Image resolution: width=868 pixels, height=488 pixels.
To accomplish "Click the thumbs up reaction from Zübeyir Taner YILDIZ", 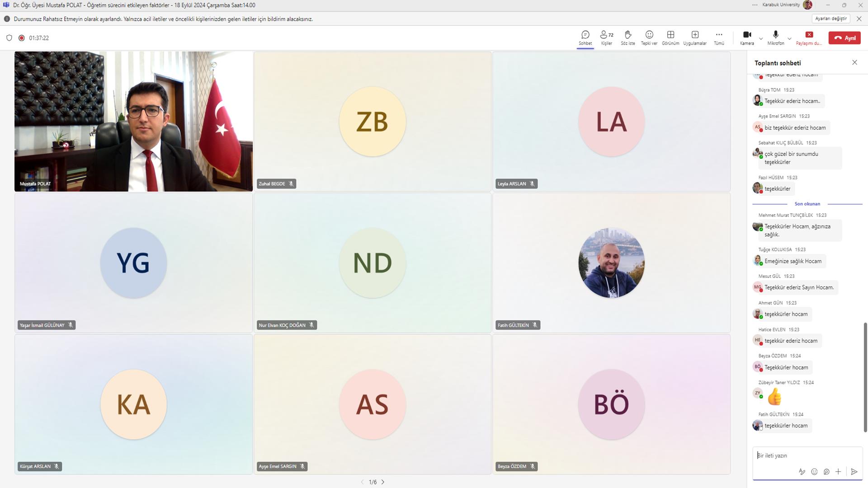I will click(x=774, y=397).
